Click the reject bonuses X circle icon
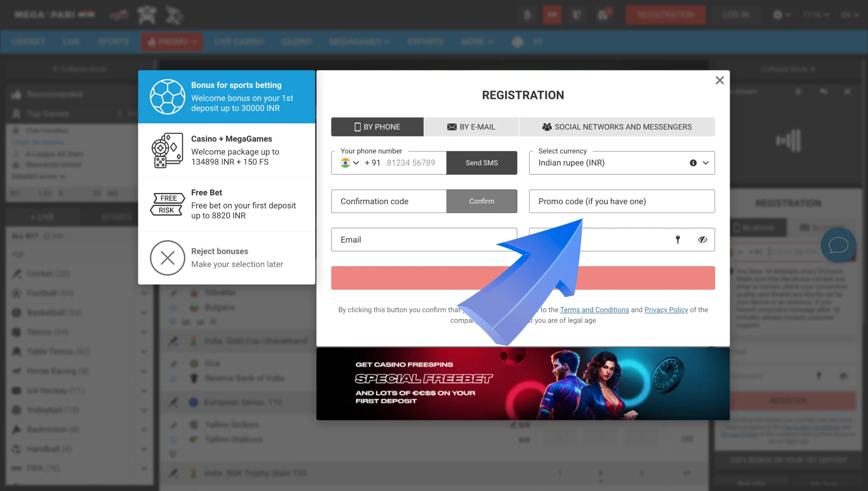 tap(167, 258)
